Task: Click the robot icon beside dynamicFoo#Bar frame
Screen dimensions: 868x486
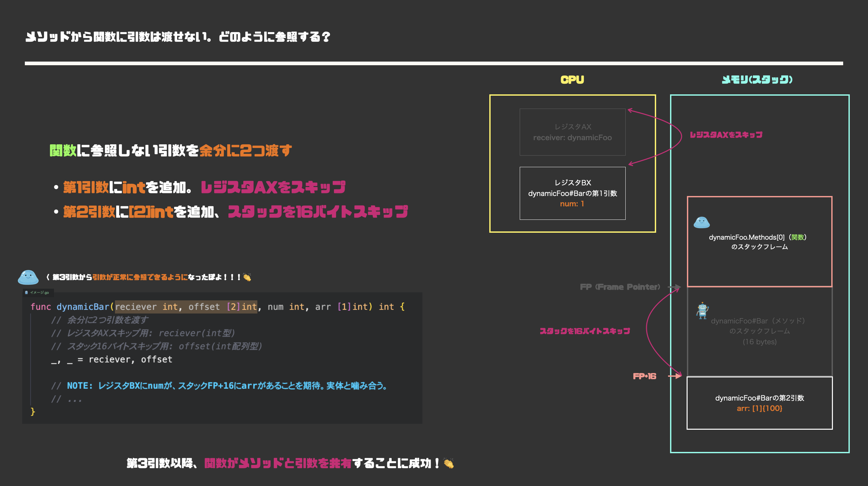Action: 702,311
